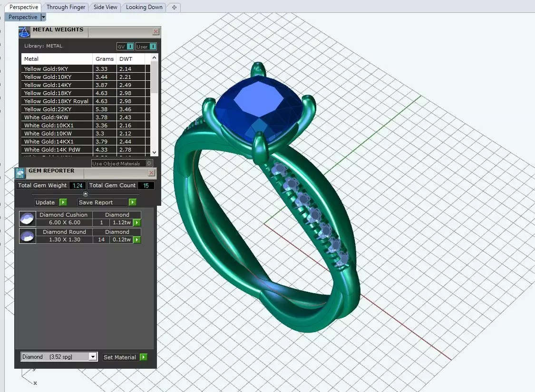535x392 pixels.
Task: Close the Metal Weights panel
Action: pyautogui.click(x=156, y=32)
